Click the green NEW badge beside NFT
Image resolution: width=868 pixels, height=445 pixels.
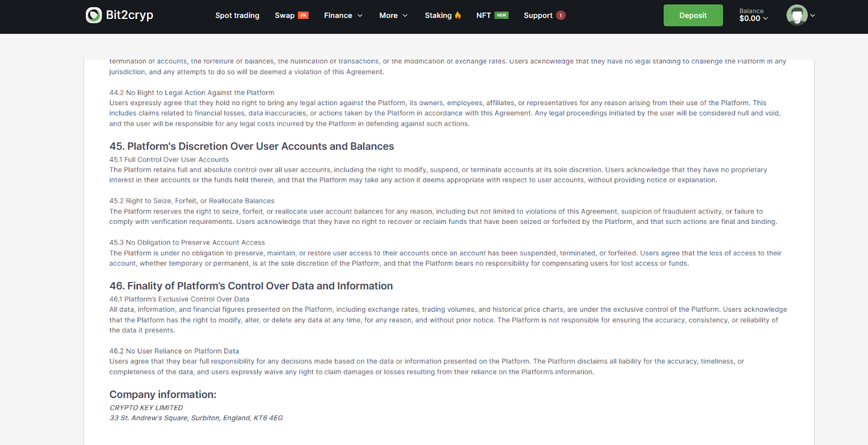(x=502, y=15)
